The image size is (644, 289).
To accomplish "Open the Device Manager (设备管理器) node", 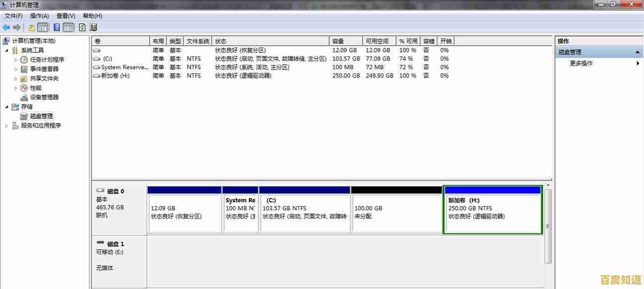I will 44,97.
